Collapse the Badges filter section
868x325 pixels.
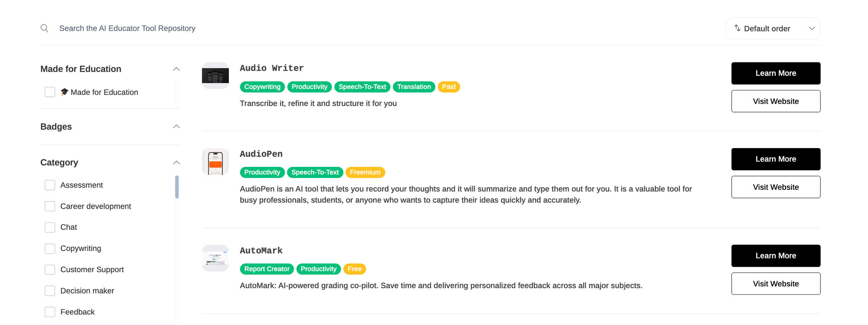[176, 127]
